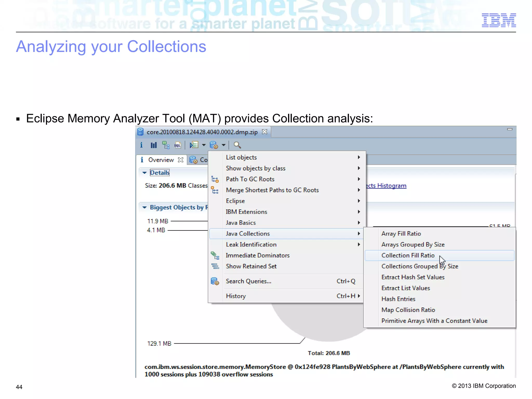Image resolution: width=532 pixels, height=399 pixels.
Task: Click the Total: 206.6 MB text
Action: click(329, 353)
